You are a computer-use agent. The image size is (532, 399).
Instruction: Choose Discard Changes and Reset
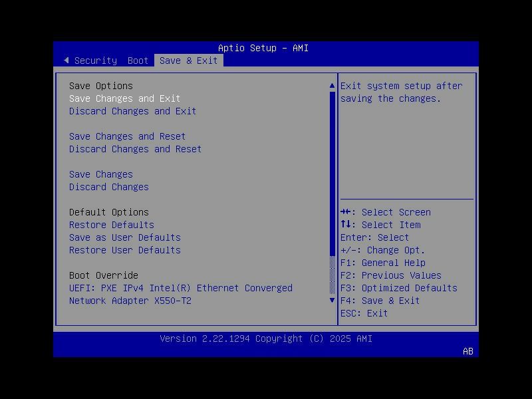coord(135,149)
